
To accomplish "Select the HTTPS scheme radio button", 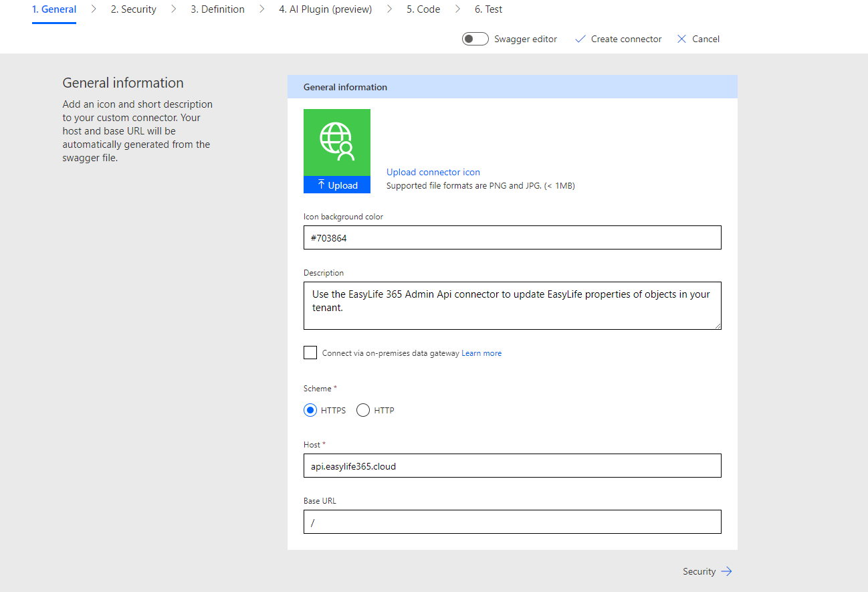I will point(310,409).
